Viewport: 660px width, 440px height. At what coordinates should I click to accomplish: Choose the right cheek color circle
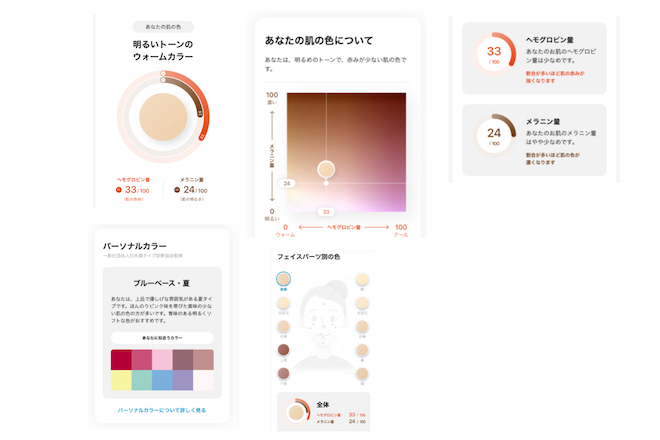362,326
